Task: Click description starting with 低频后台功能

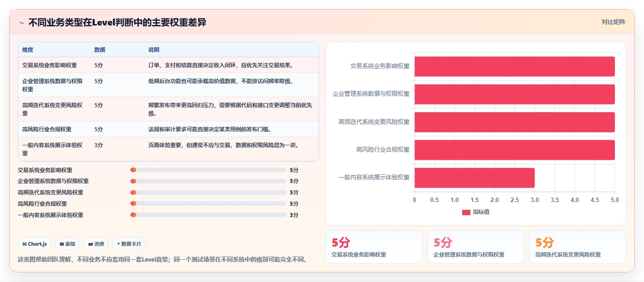Action: point(221,81)
